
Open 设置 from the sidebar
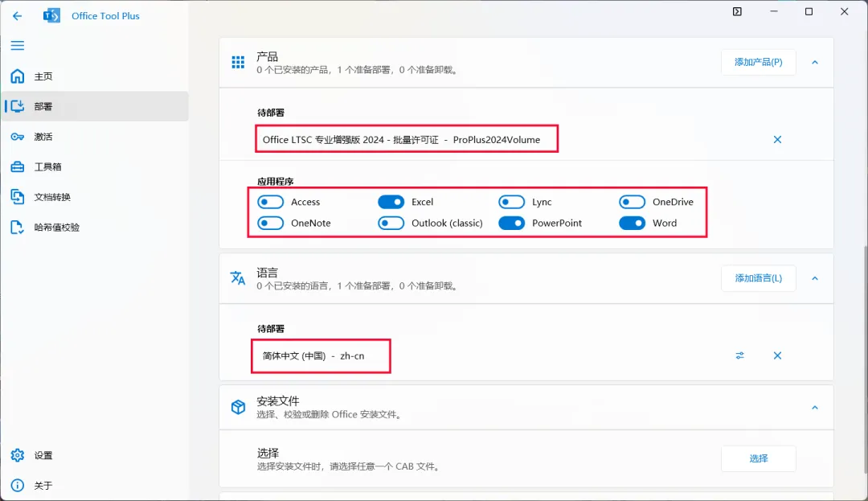[x=95, y=455]
